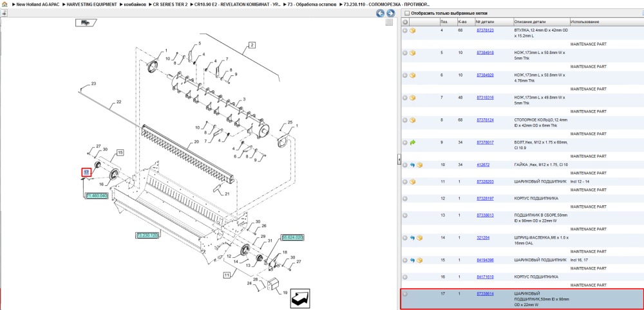Click the large return arrow icon in the diagram
This screenshot has height=310, width=644.
click(x=300, y=299)
